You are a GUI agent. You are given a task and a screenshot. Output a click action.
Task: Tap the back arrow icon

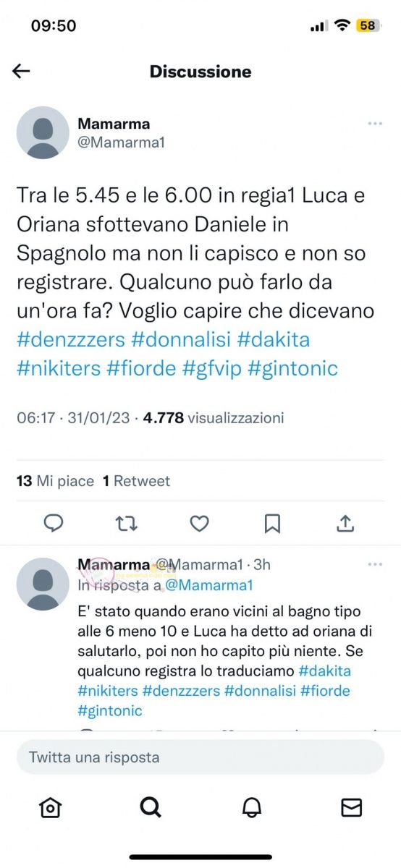click(x=21, y=71)
